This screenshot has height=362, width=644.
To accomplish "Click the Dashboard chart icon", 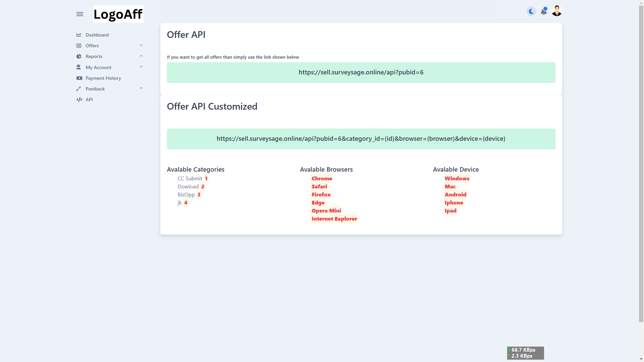I will pos(79,35).
